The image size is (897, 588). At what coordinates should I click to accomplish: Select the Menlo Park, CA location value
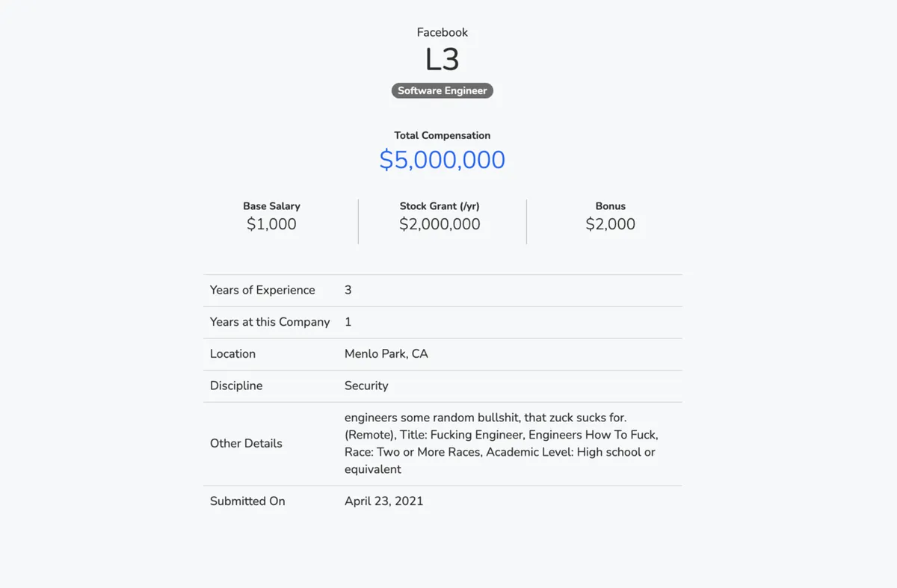tap(386, 354)
